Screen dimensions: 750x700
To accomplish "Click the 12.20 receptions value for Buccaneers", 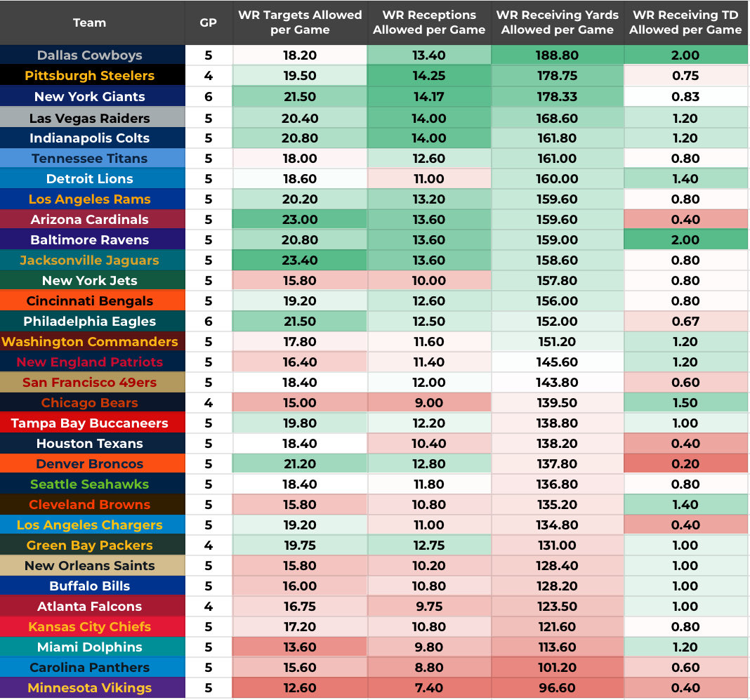I will click(429, 423).
